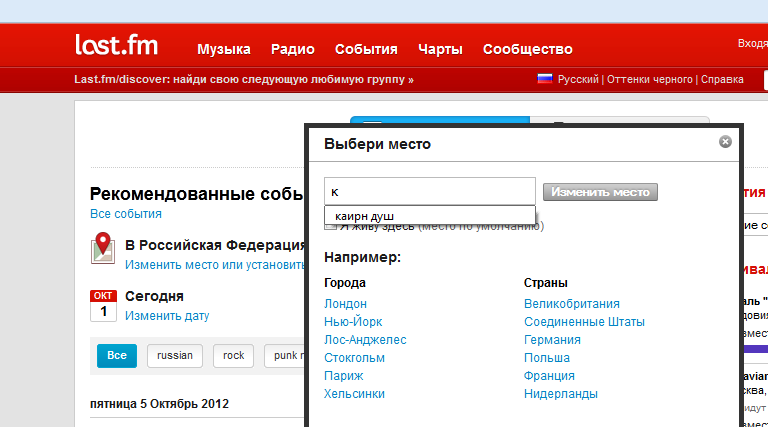Choose Германия from the countries list
The width and height of the screenshot is (768, 427).
[x=552, y=340]
